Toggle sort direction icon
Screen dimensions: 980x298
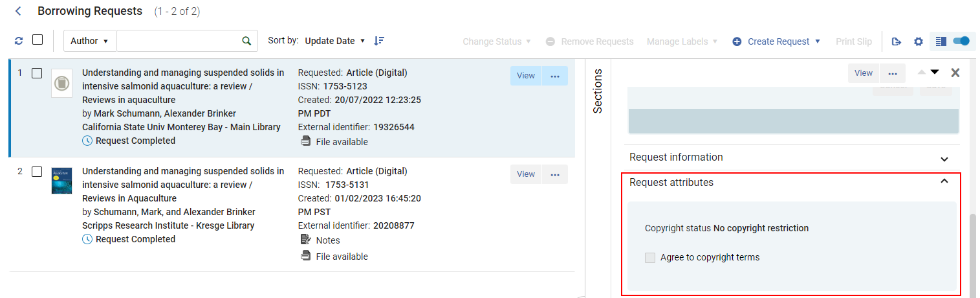pyautogui.click(x=379, y=41)
